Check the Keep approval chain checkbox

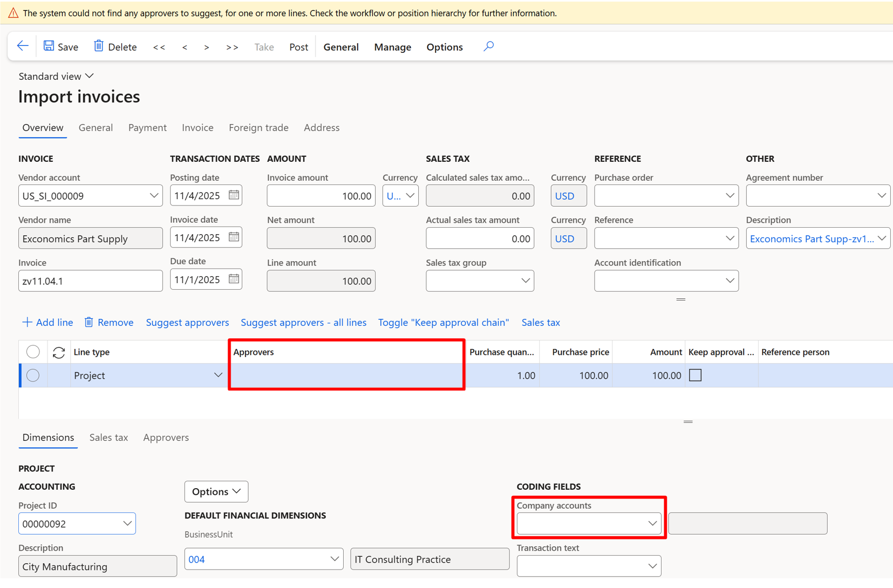(x=695, y=375)
